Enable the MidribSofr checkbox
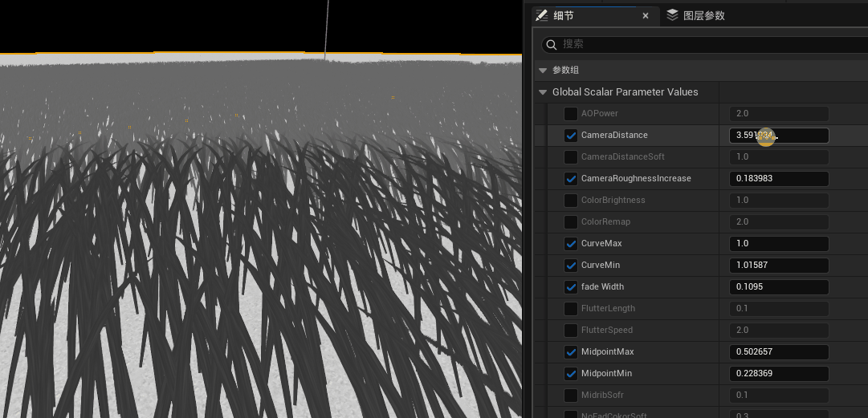The image size is (868, 418). point(571,396)
